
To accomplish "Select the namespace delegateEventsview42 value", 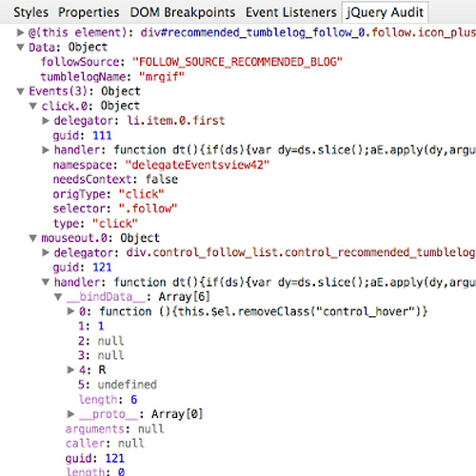I will pos(197,165).
